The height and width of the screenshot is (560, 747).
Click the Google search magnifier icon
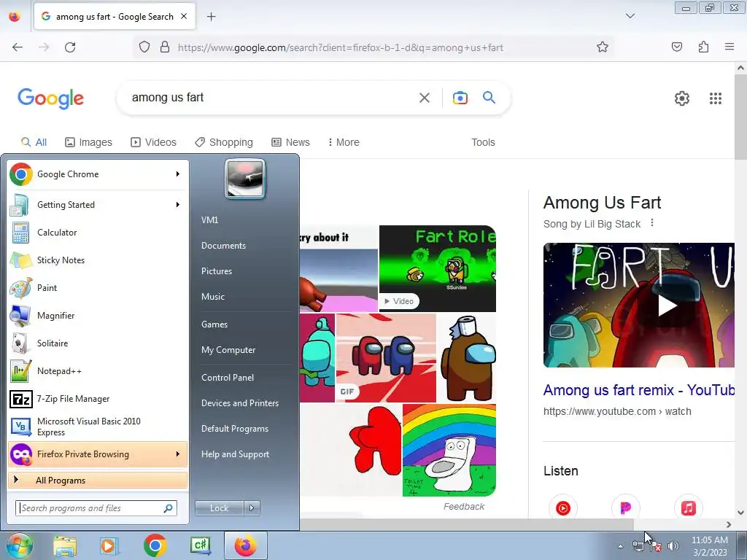[489, 98]
